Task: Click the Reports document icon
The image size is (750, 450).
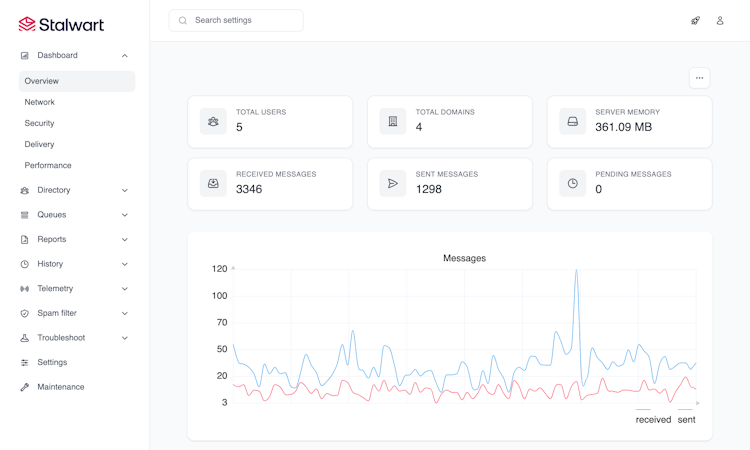Action: (x=24, y=240)
